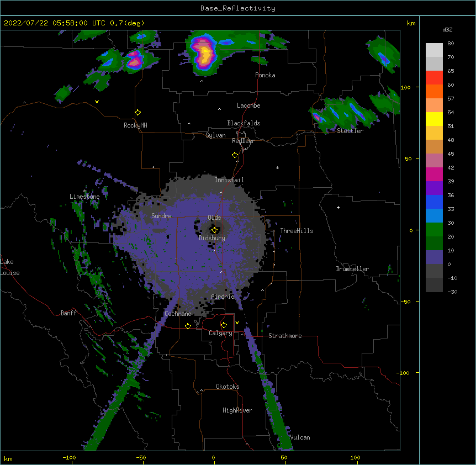Click the Blackfalds label
The image size is (476, 465).
pos(244,123)
